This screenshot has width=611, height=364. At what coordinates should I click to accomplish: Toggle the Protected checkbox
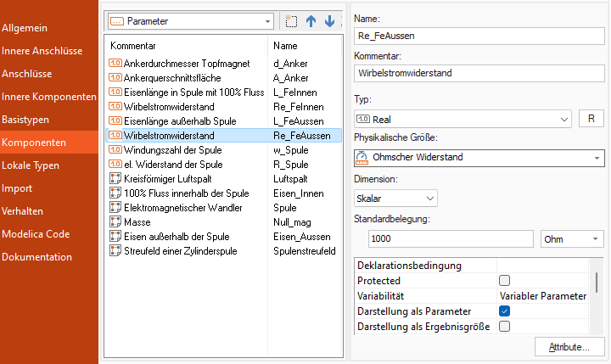[504, 281]
